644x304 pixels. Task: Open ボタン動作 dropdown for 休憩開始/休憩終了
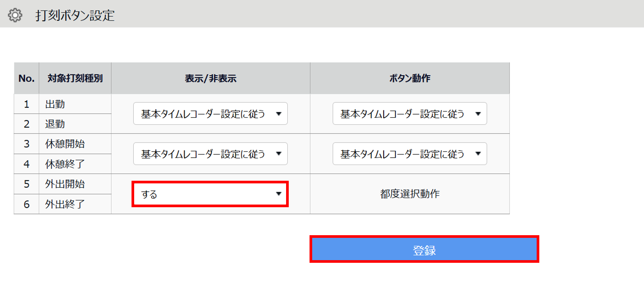(410, 154)
